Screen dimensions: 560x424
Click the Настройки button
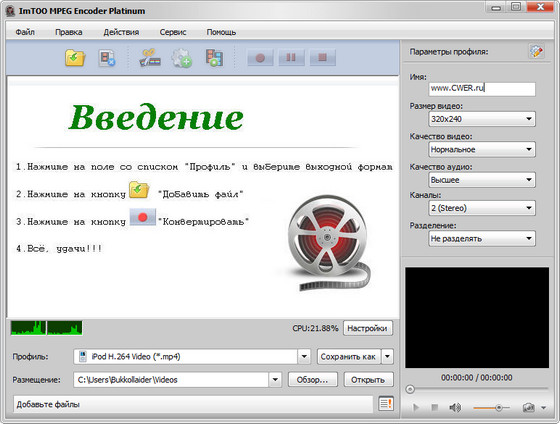pyautogui.click(x=368, y=328)
